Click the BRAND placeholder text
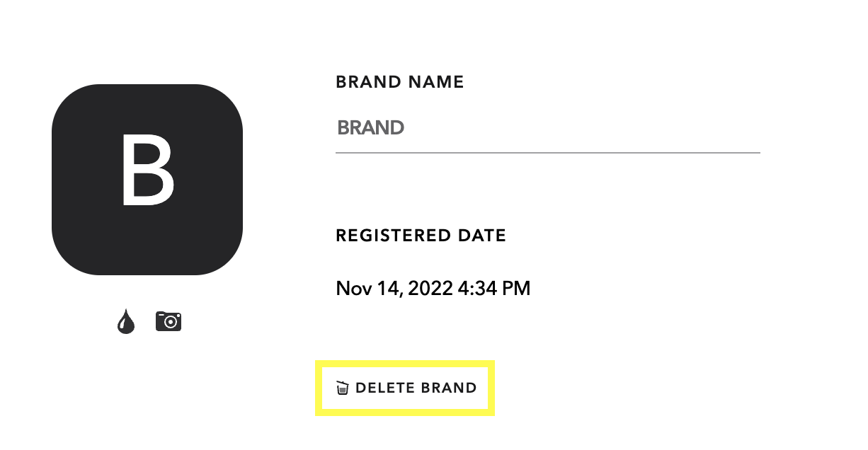Image resolution: width=868 pixels, height=450 pixels. pos(371,128)
